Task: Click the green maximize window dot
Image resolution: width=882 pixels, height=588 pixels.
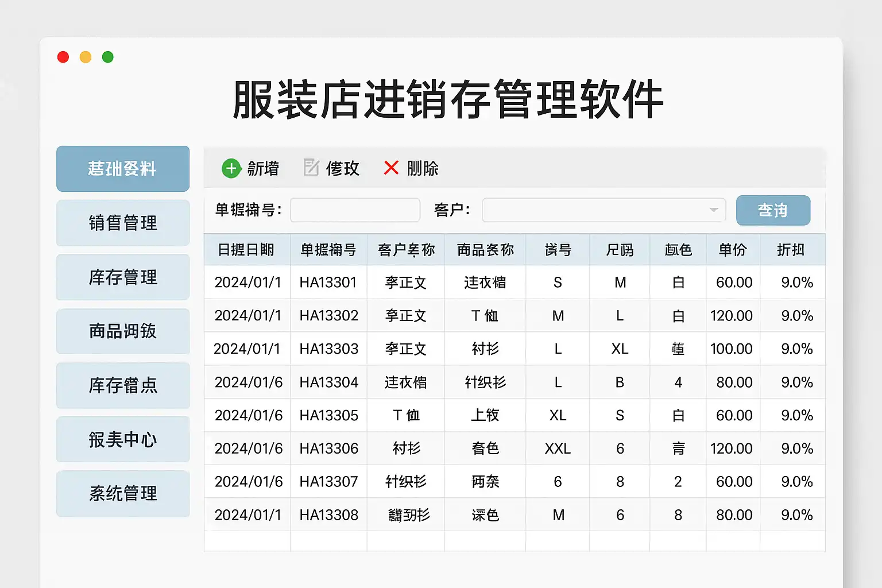Action: (107, 57)
